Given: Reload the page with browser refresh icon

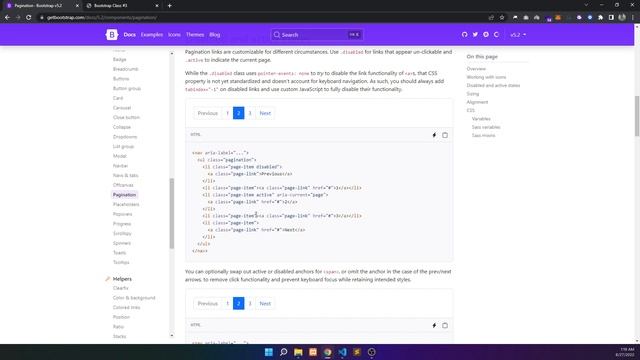Looking at the screenshot, I should coord(29,18).
